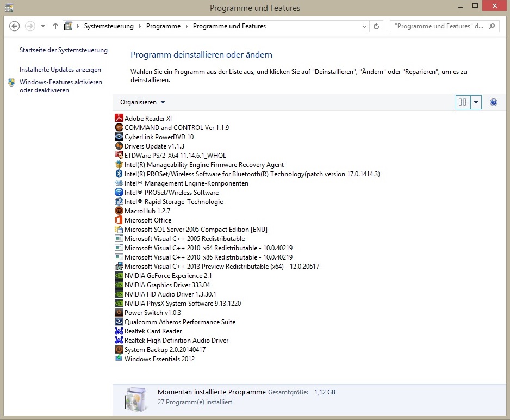
Task: Click the Bluetooth icon of Intel PROSet Bluetooth entry
Action: [x=119, y=174]
